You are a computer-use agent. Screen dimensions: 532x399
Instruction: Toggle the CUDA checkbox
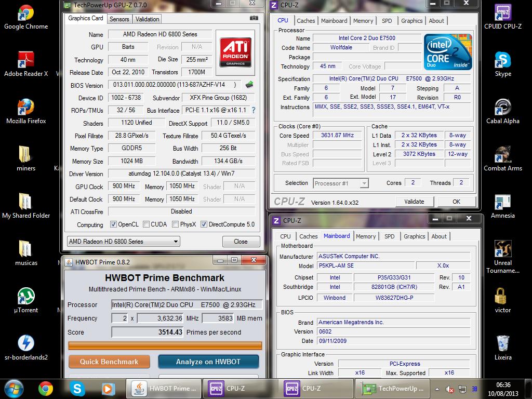click(x=146, y=224)
